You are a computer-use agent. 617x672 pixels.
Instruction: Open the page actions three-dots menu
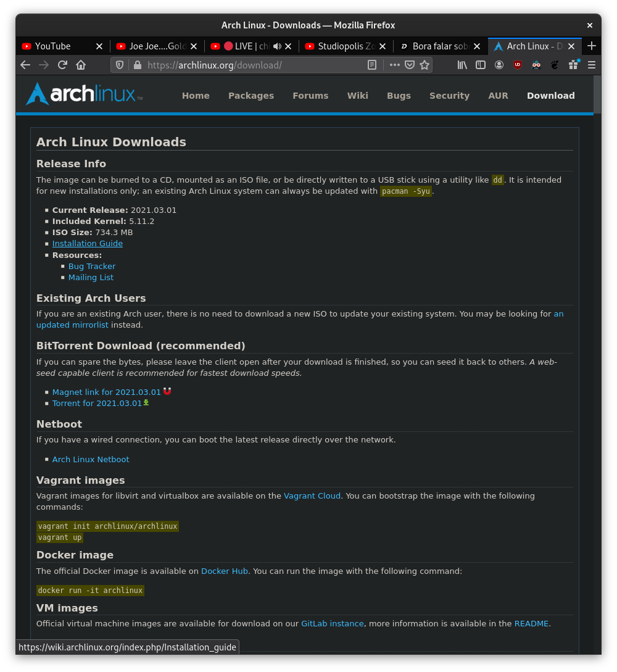(x=395, y=65)
